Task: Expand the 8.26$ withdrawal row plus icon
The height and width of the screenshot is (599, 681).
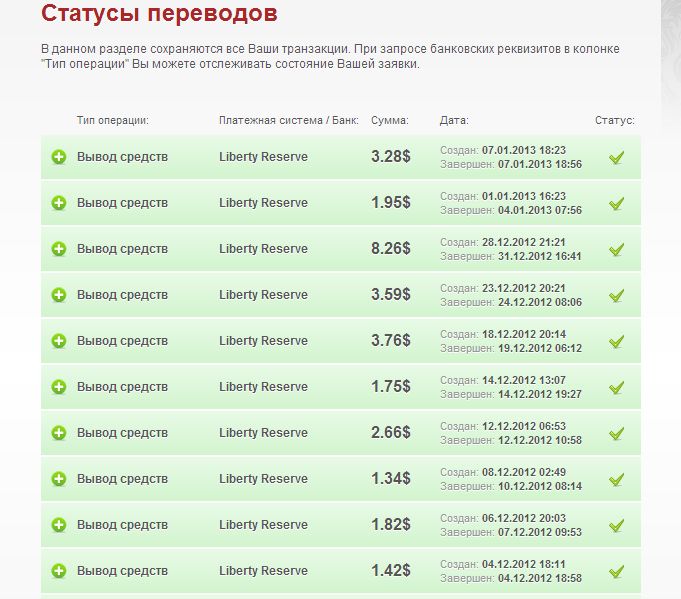Action: click(59, 249)
